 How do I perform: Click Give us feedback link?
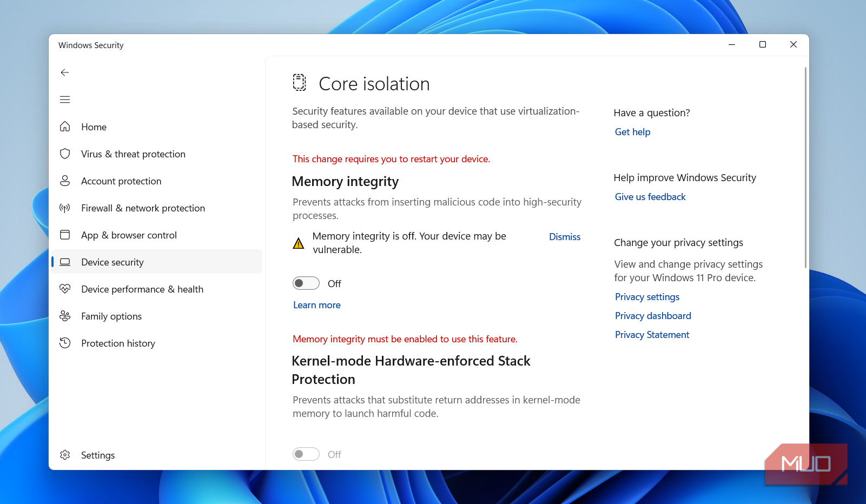pyautogui.click(x=650, y=197)
